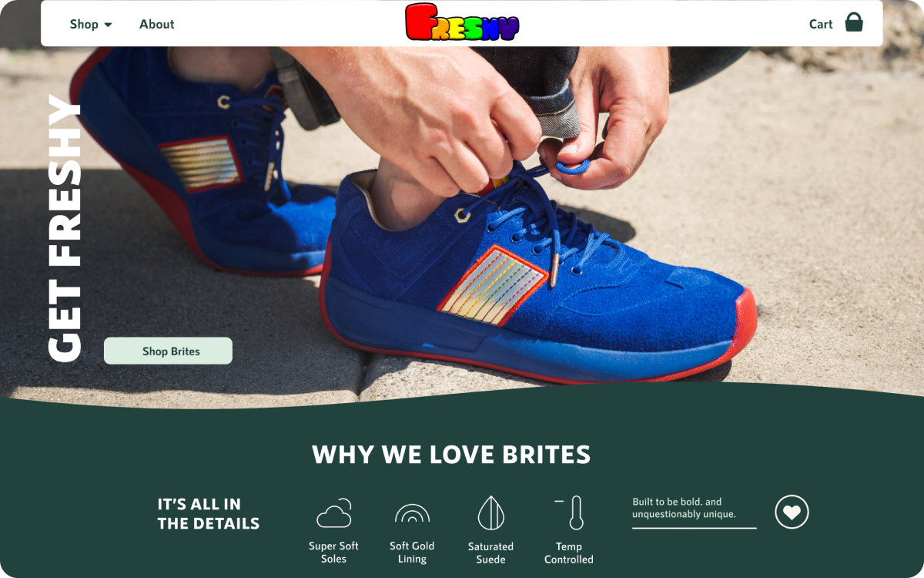Viewport: 924px width, 578px height.
Task: Go to the About page
Action: point(157,24)
